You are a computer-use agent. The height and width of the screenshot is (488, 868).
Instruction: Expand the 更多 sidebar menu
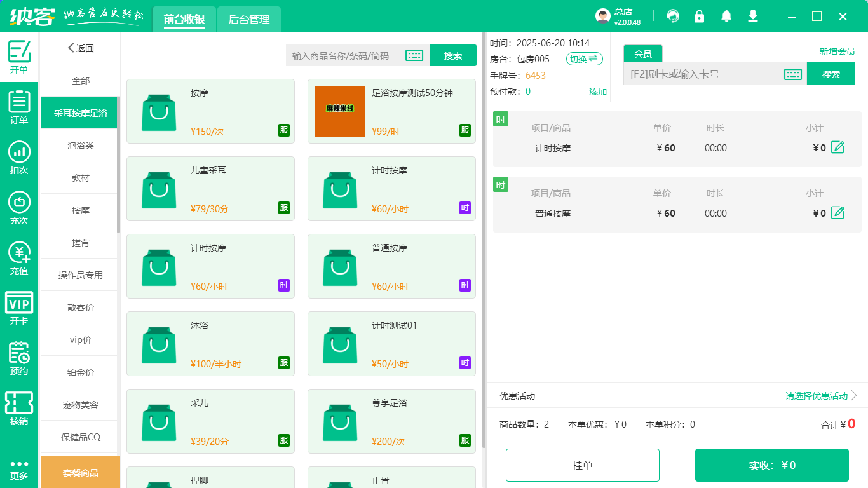[x=19, y=469]
